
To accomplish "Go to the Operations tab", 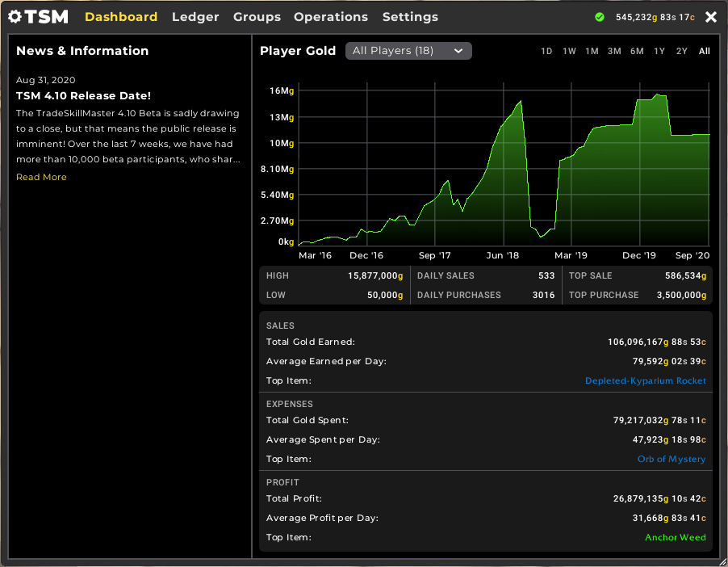I will [331, 17].
